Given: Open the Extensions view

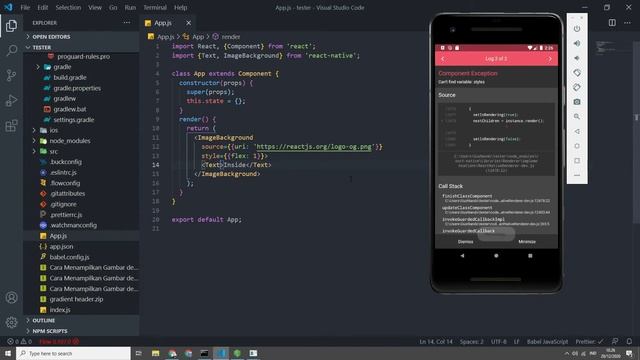Looking at the screenshot, I should pos(11,125).
